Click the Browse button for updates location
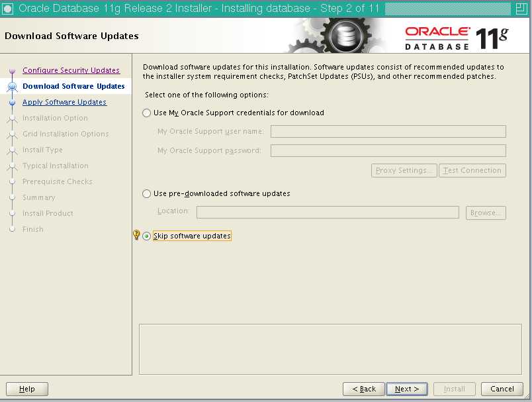532x402 pixels. click(486, 213)
